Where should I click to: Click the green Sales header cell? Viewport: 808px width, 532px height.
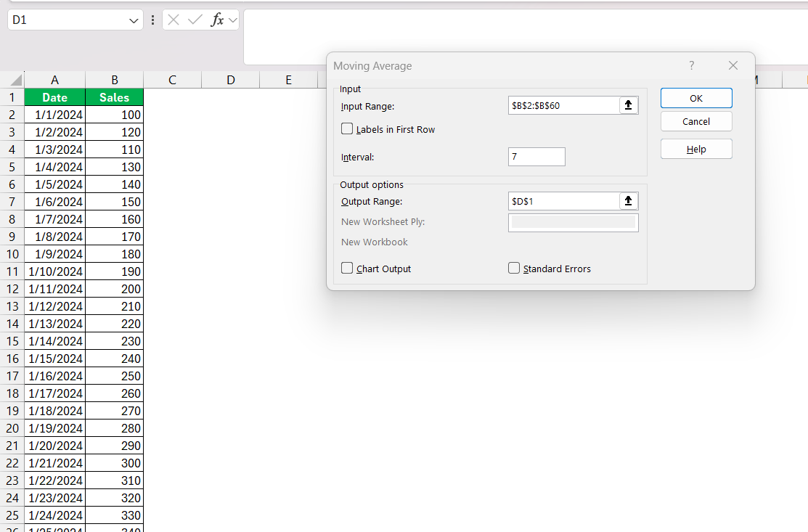(x=115, y=97)
